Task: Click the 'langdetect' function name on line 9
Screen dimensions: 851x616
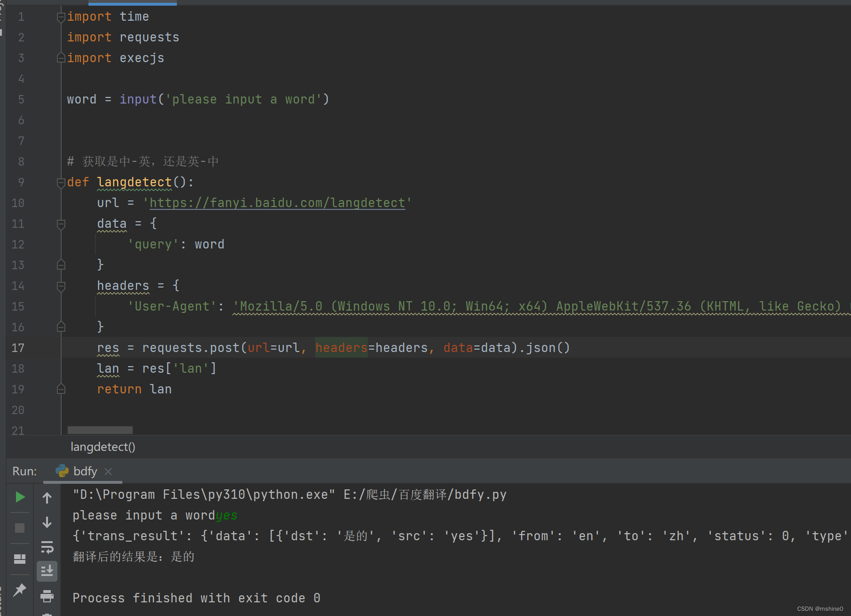Action: 135,182
